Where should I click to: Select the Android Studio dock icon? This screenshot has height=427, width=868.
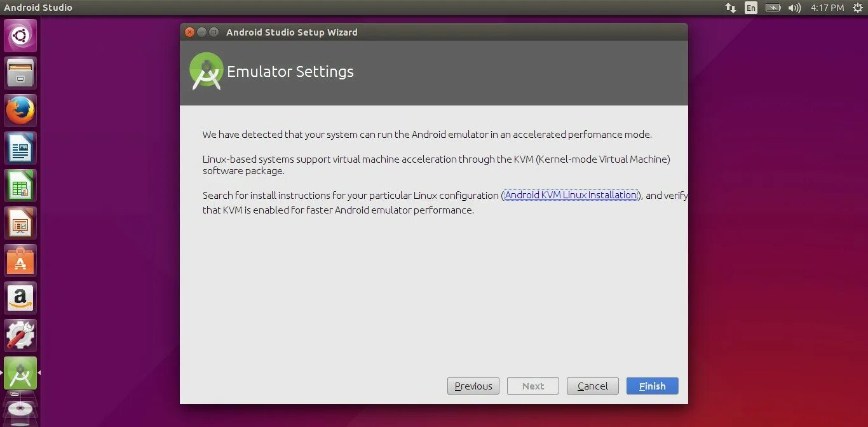tap(20, 373)
